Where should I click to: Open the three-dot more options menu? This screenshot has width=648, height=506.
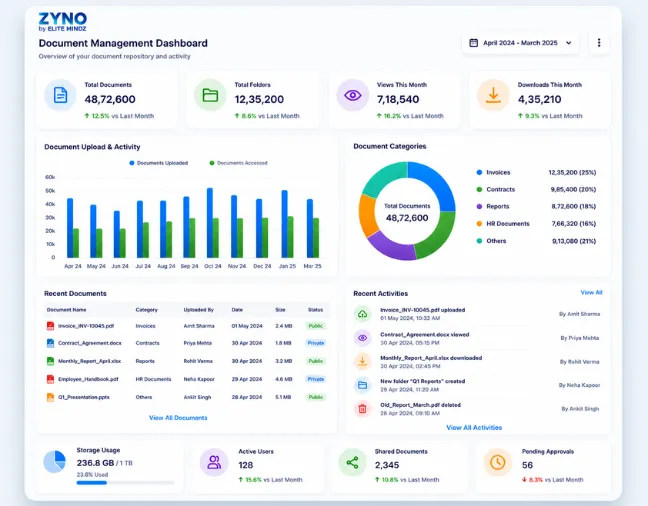pos(599,43)
